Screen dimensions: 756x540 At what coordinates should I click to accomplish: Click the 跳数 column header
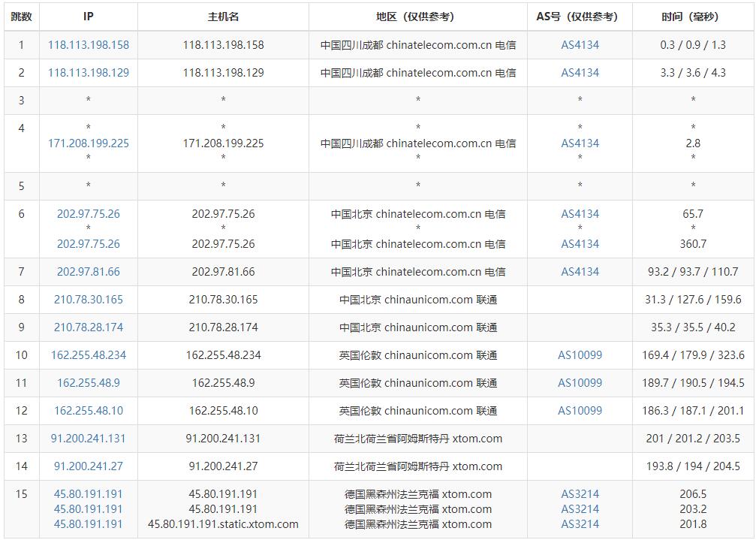(x=21, y=17)
